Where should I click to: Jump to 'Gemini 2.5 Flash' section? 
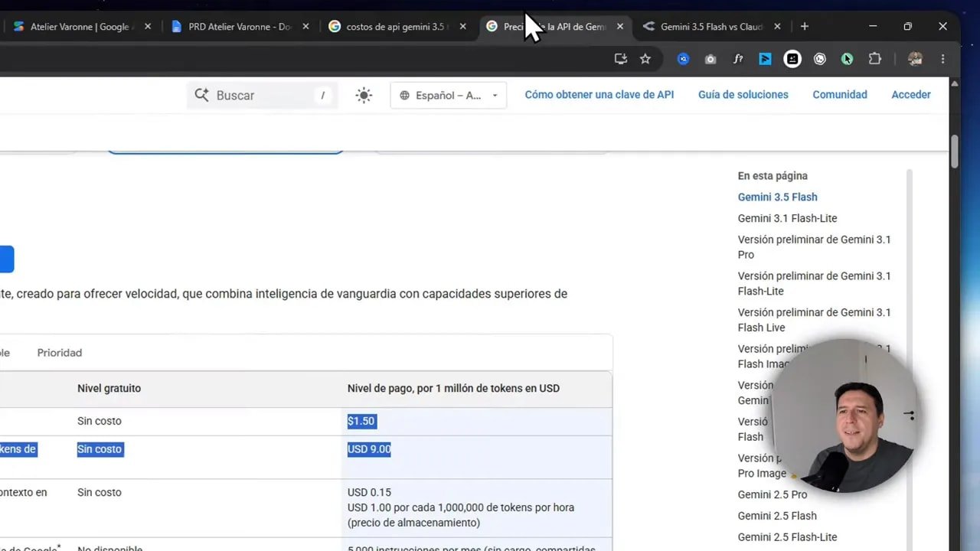[777, 516]
